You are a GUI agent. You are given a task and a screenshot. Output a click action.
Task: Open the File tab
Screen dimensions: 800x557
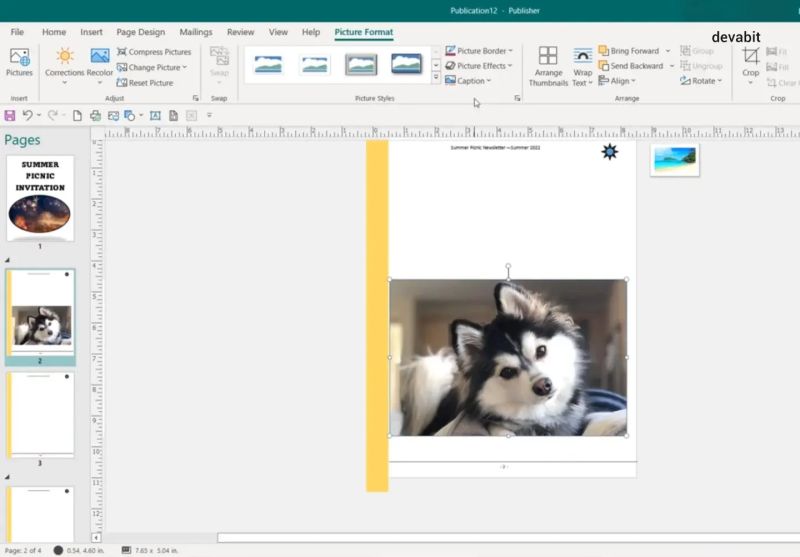pos(17,32)
